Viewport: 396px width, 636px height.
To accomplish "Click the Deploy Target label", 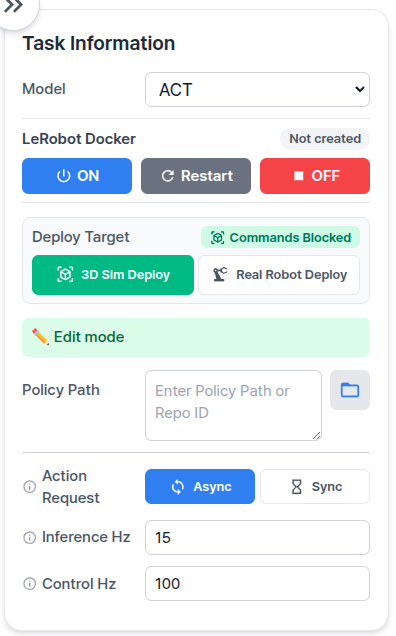I will tap(81, 237).
